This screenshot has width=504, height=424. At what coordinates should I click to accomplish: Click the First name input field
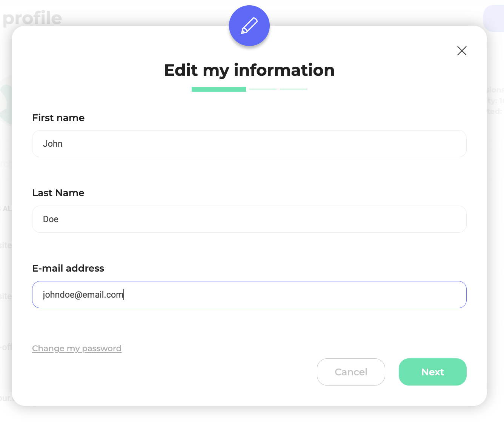[x=249, y=144]
